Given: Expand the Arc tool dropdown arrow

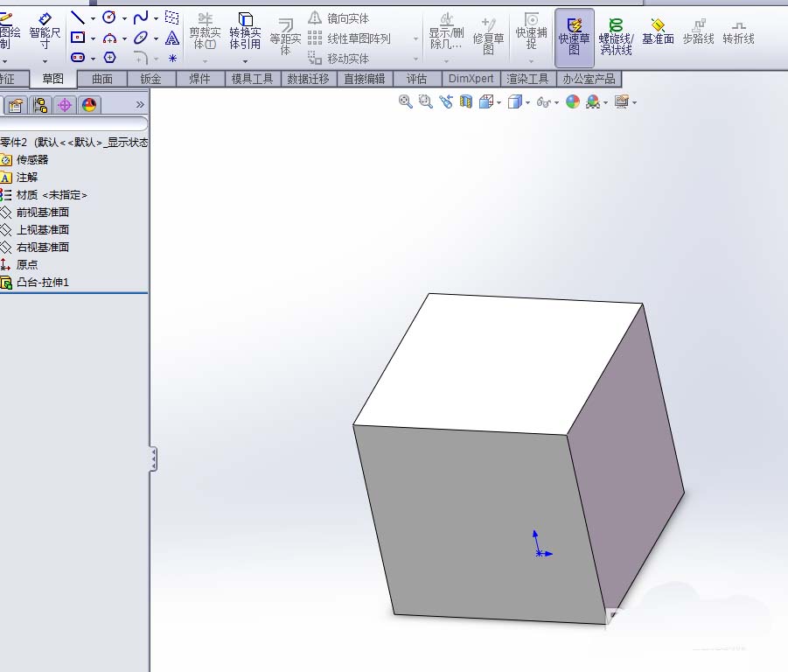Looking at the screenshot, I should [x=124, y=38].
